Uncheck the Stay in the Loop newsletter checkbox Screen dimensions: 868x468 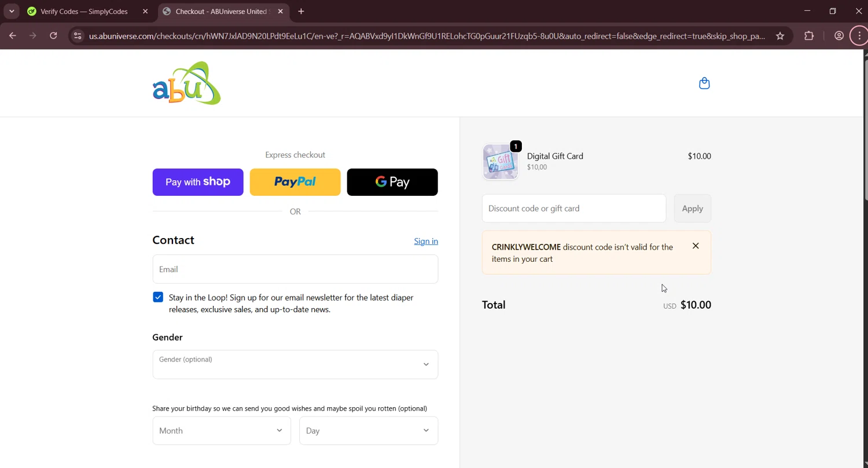click(x=158, y=297)
